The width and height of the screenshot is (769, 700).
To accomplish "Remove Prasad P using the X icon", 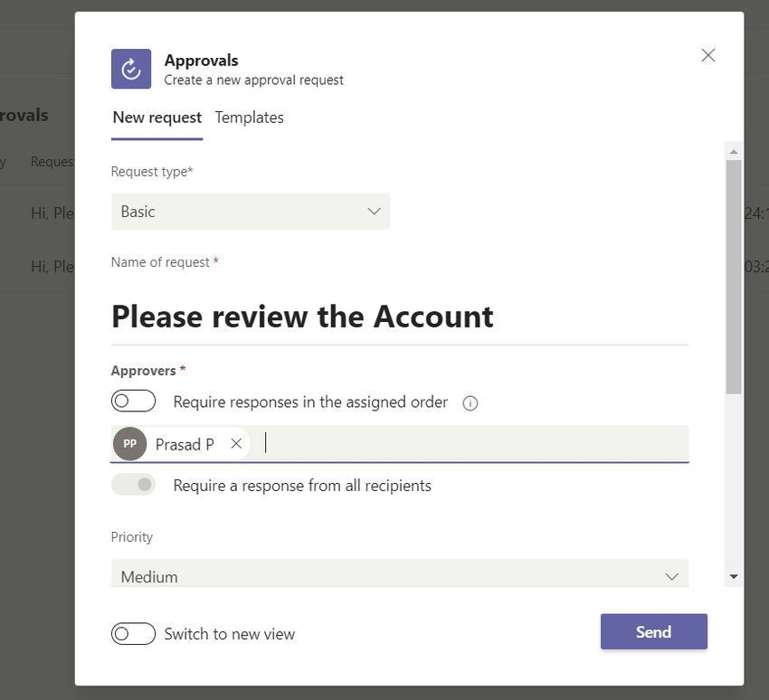I will pyautogui.click(x=235, y=444).
